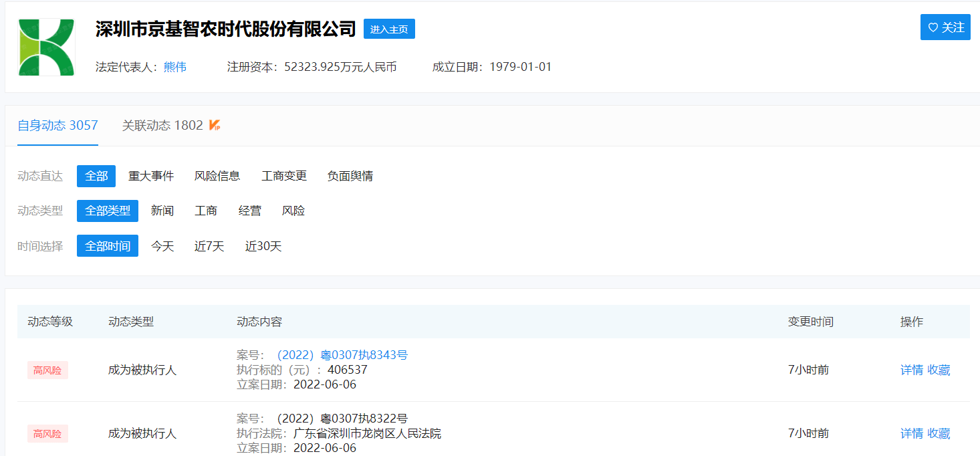Click the 关注 follow button with heart
The height and width of the screenshot is (456, 980).
[x=945, y=27]
